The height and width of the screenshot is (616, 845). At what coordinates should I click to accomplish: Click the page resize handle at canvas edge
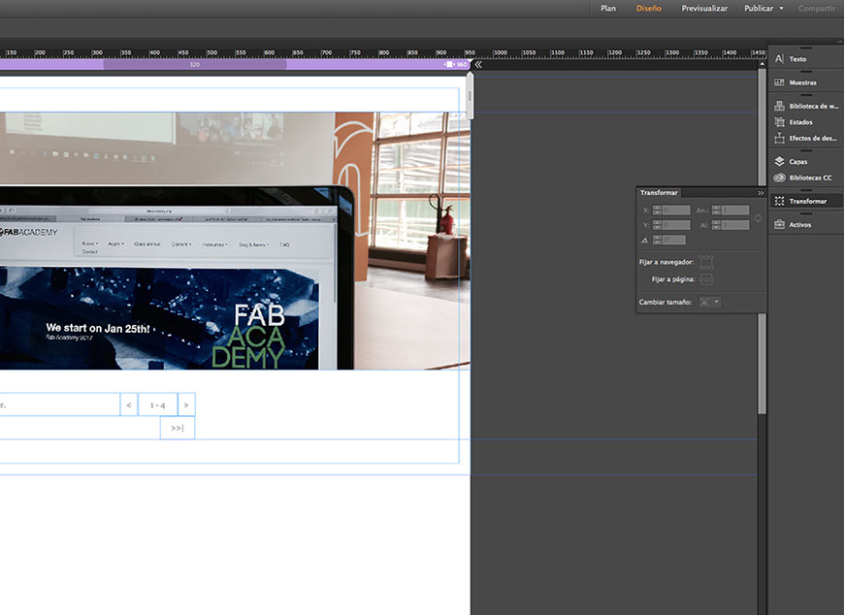[470, 96]
